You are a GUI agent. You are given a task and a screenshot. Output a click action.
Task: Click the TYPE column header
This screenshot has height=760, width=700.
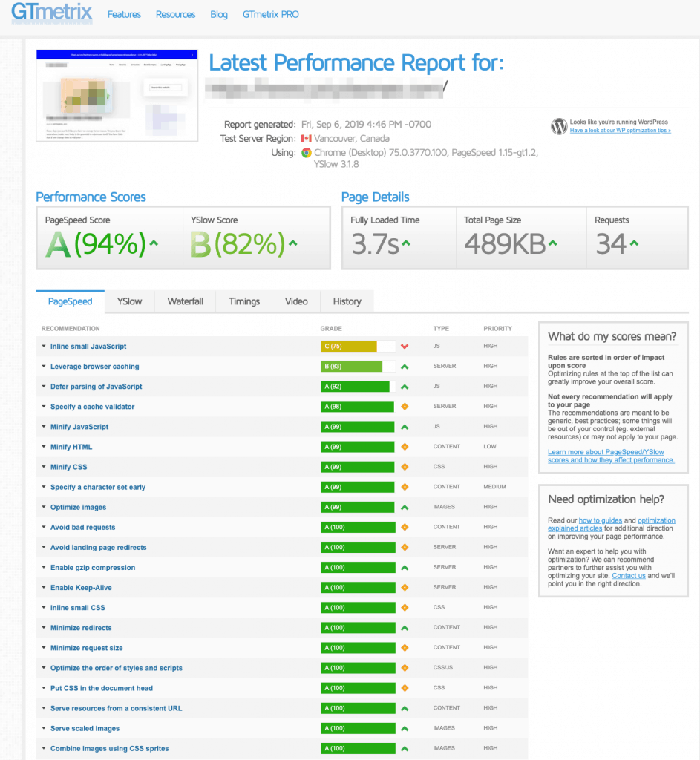(441, 329)
